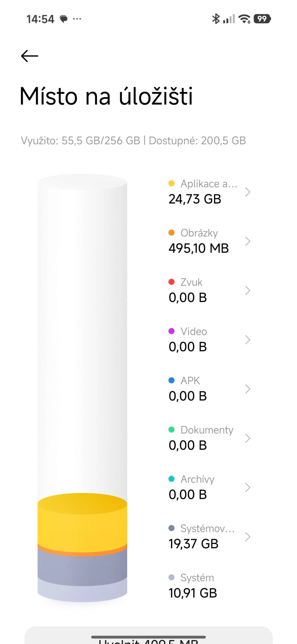297x644 pixels.
Task: Tap the Wi-Fi status icon
Action: pyautogui.click(x=244, y=19)
